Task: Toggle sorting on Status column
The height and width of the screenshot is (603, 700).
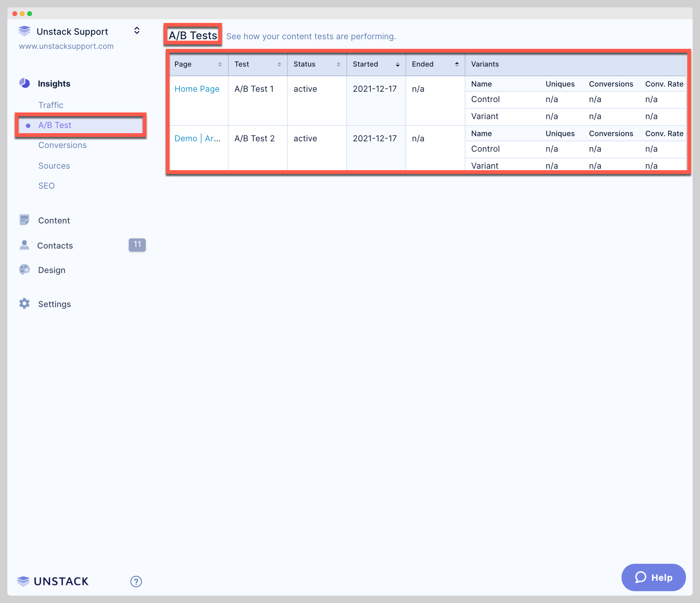Action: 338,64
